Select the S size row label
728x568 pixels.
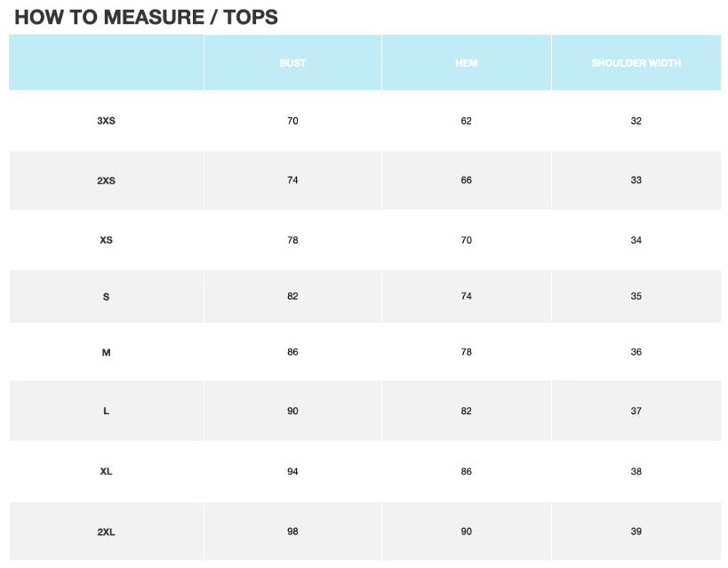[x=106, y=297]
